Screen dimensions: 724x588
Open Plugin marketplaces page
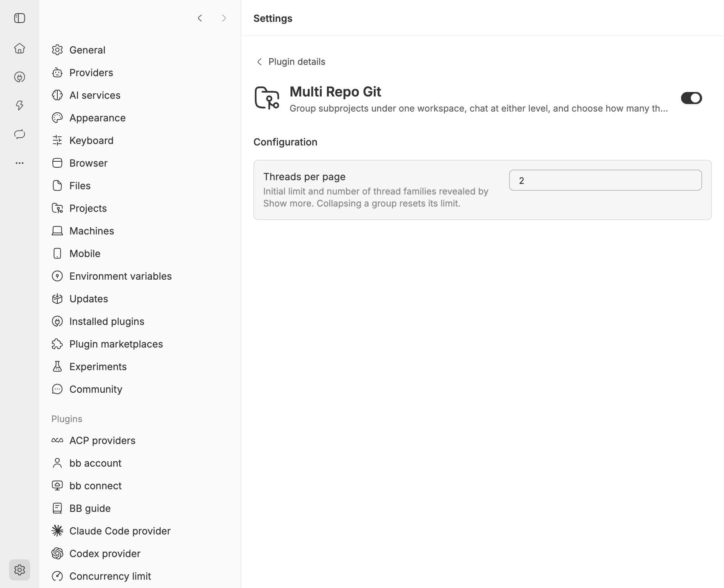(x=140, y=344)
